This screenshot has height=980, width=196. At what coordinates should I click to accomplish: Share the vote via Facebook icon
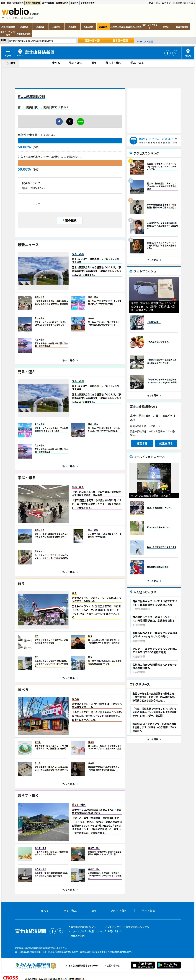[59, 121]
